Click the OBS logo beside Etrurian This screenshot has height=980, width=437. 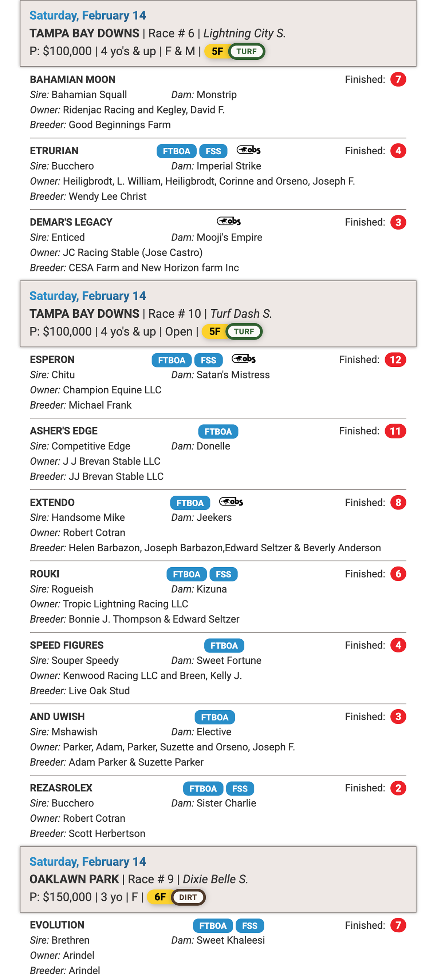click(x=249, y=150)
